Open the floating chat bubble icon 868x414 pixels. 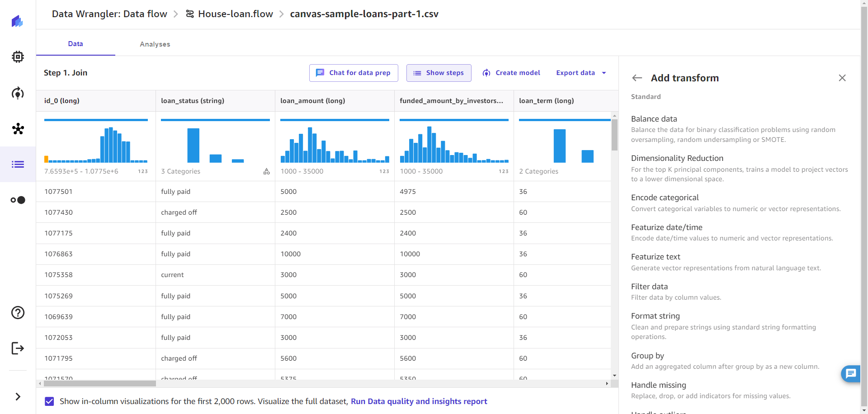[x=850, y=373]
